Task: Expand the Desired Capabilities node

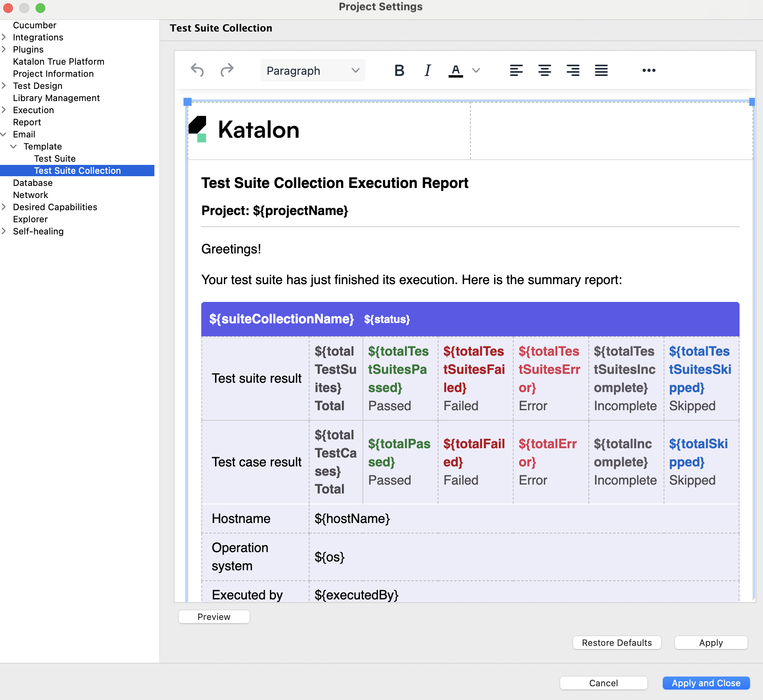Action: click(x=4, y=207)
